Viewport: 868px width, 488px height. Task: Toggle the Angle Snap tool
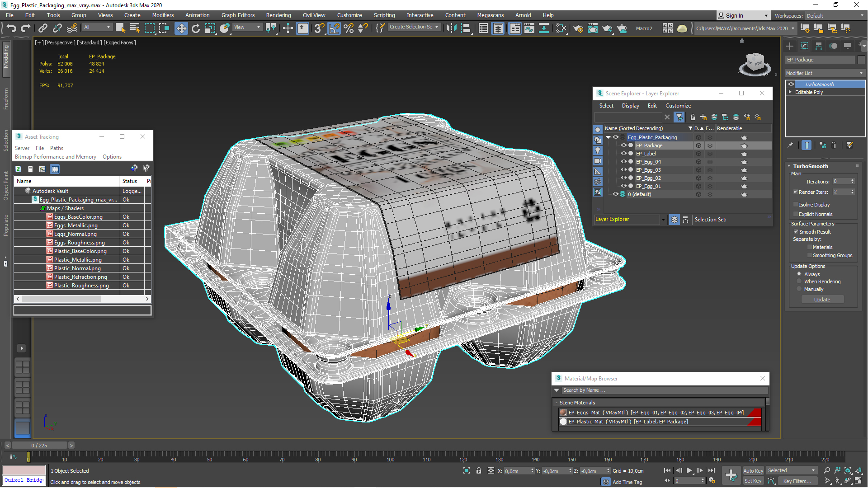coord(334,28)
